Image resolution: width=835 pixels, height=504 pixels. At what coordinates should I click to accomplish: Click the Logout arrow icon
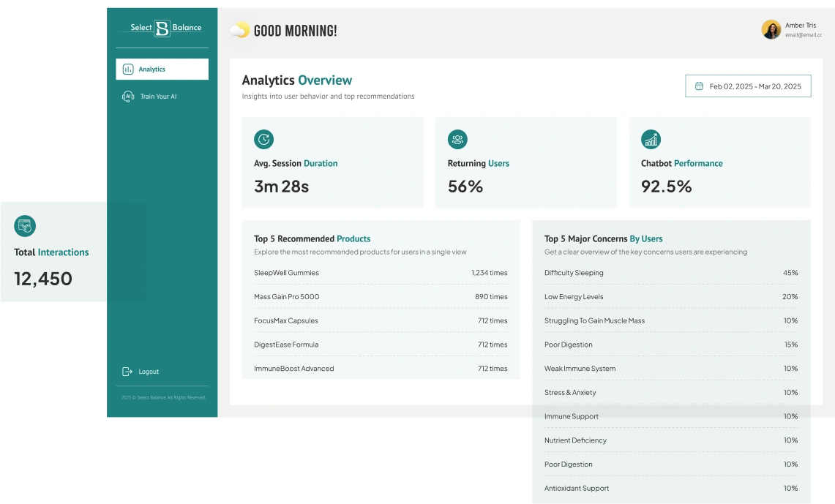(127, 372)
